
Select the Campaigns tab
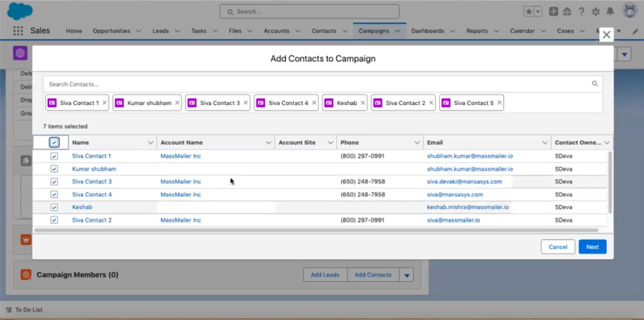374,31
